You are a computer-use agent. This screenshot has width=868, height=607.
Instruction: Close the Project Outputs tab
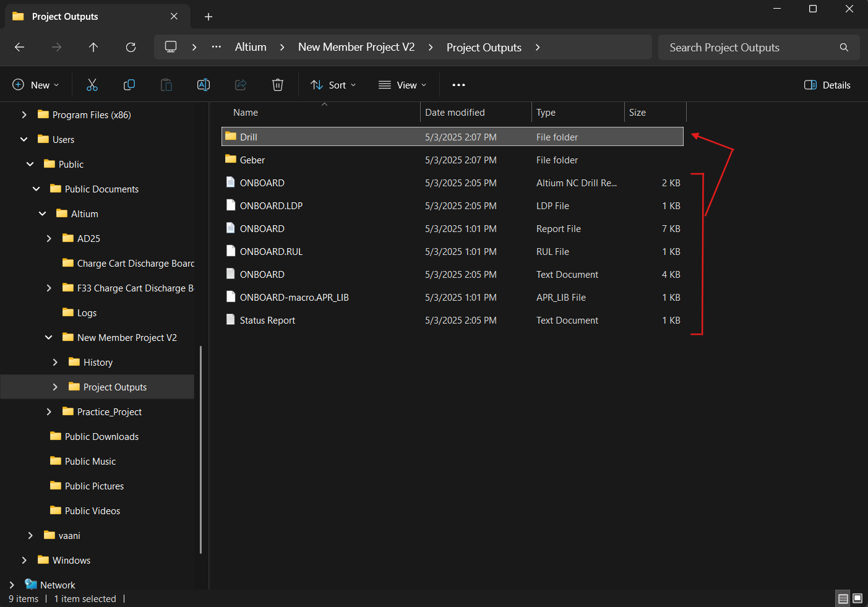174,16
